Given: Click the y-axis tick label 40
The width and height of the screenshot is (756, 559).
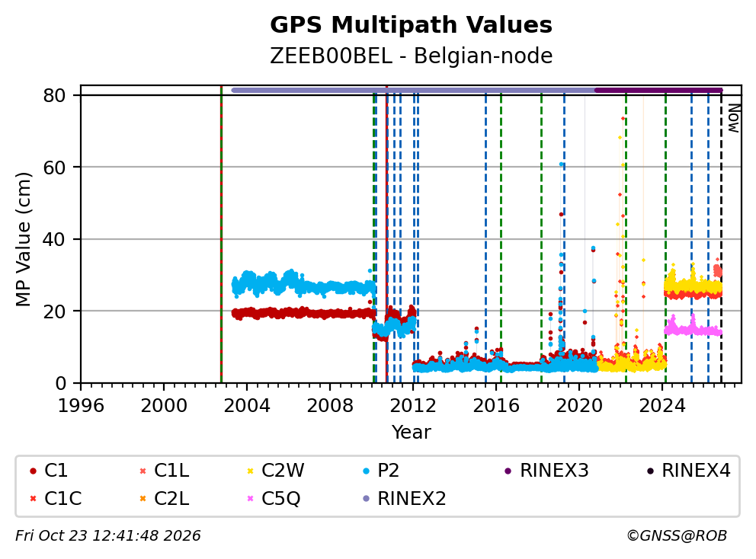Looking at the screenshot, I should point(54,239).
